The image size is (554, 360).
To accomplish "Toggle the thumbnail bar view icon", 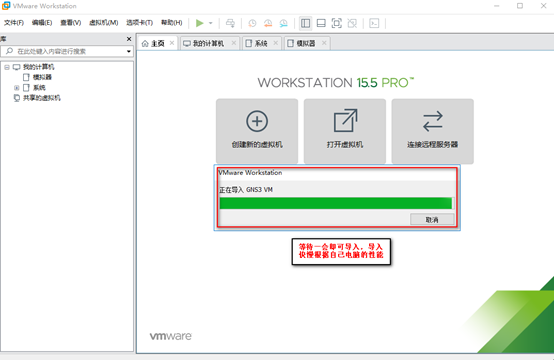I will click(321, 23).
